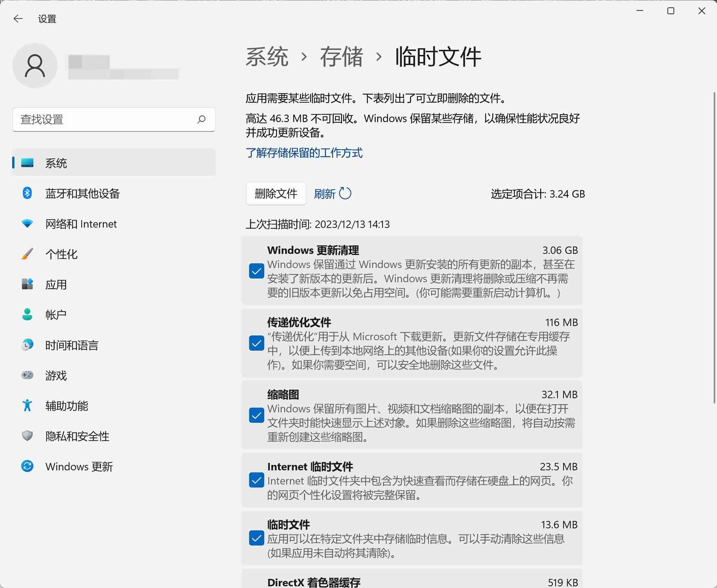Open the 了解存储保留的工作方式 link
Viewport: 717px width, 588px height.
click(304, 153)
